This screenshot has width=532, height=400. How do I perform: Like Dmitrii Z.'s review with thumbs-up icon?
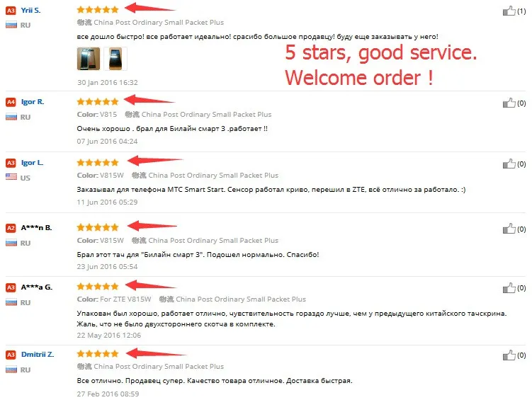509,355
